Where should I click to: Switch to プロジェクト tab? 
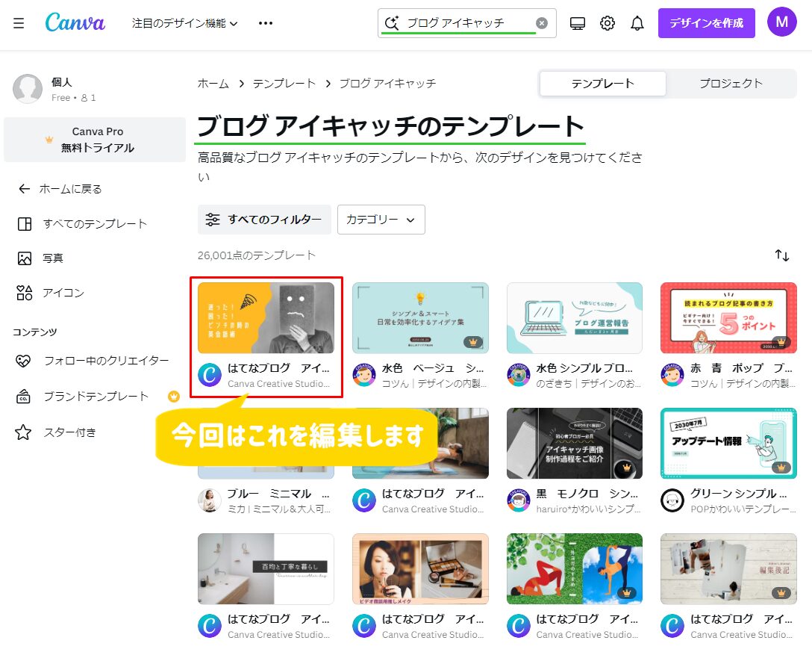point(731,84)
